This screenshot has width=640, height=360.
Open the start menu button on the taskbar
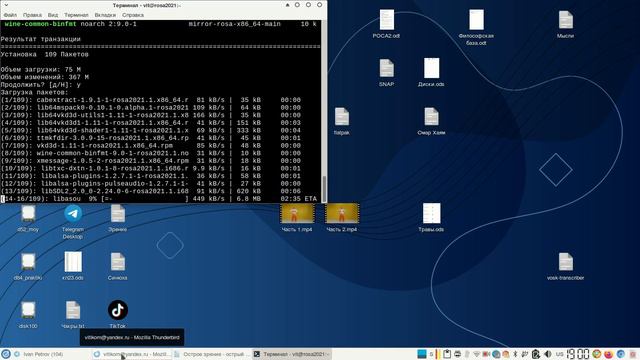pyautogui.click(x=6, y=354)
